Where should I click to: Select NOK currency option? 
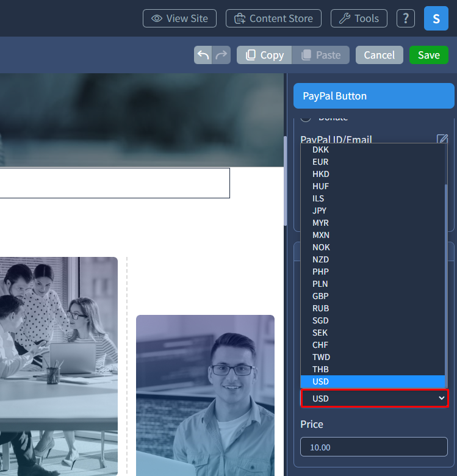coord(373,247)
